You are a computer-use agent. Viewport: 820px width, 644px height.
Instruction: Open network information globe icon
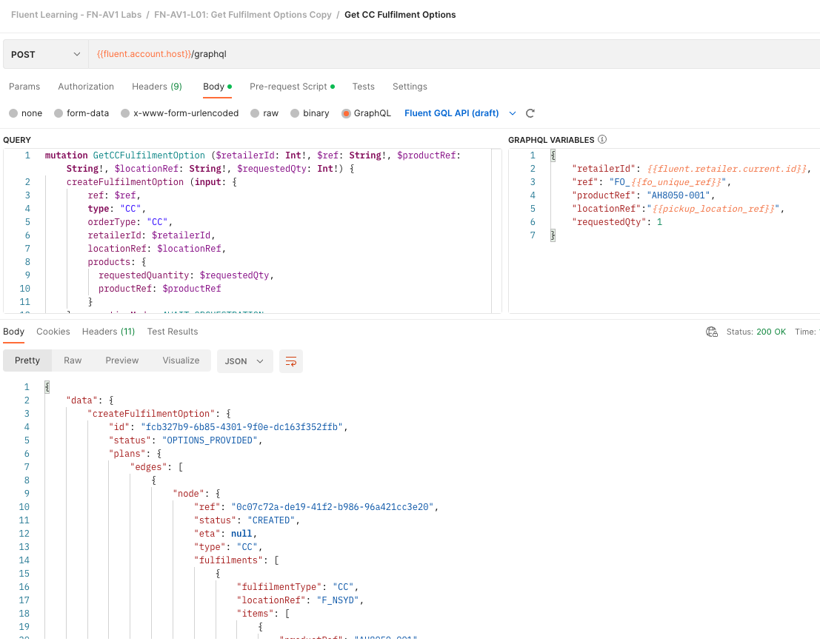(x=712, y=332)
